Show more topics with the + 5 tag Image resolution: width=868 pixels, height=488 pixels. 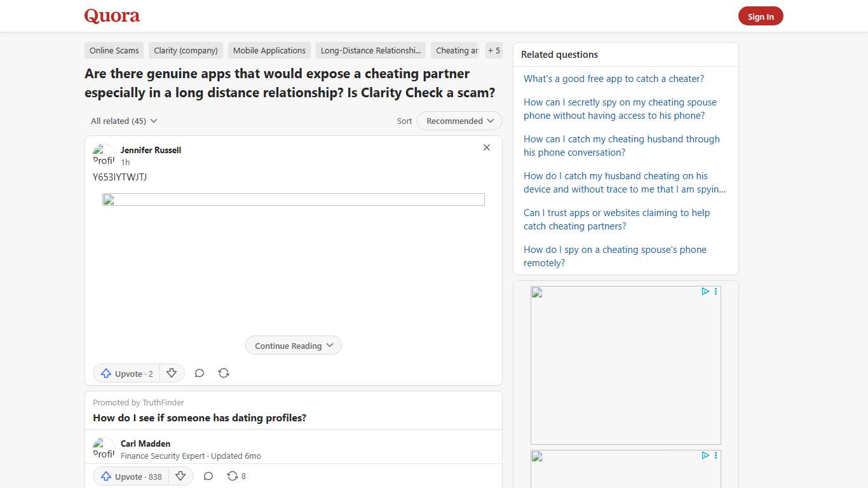pyautogui.click(x=494, y=51)
